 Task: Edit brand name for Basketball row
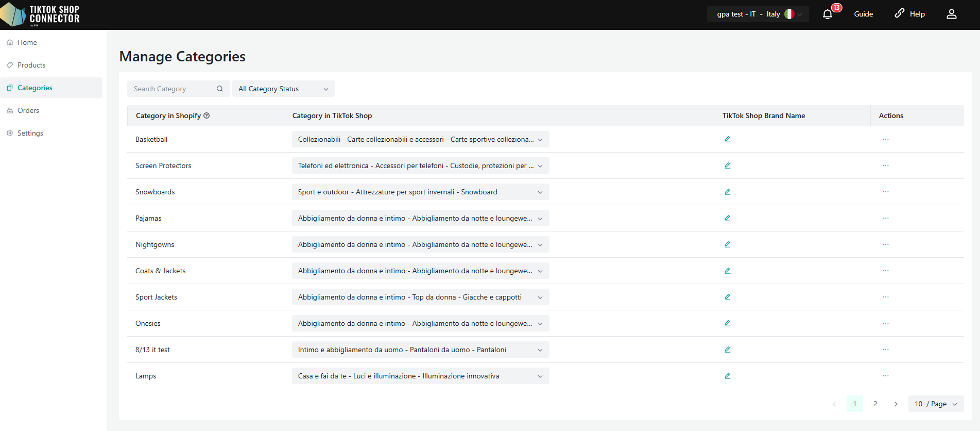pos(728,139)
